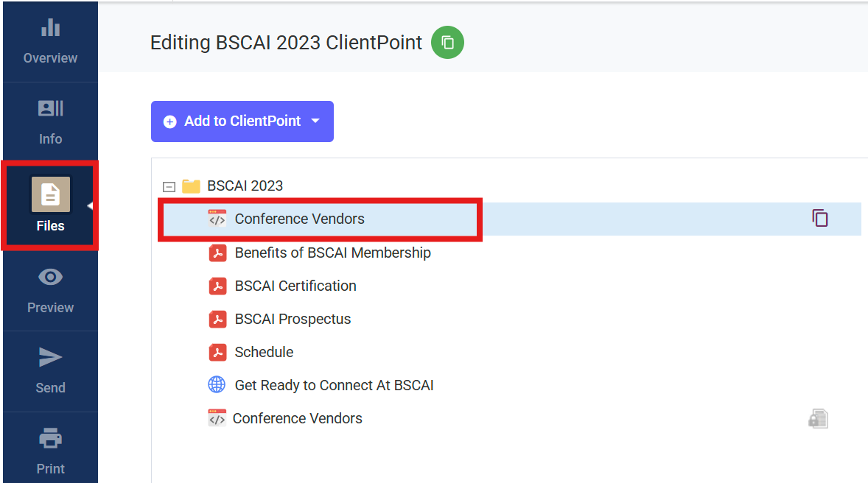Go to the Send section
Screen dimensions: 868x483
(x=50, y=371)
